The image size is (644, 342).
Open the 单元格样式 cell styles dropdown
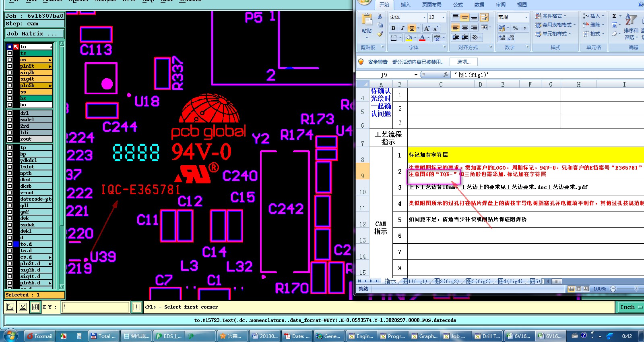[553, 34]
